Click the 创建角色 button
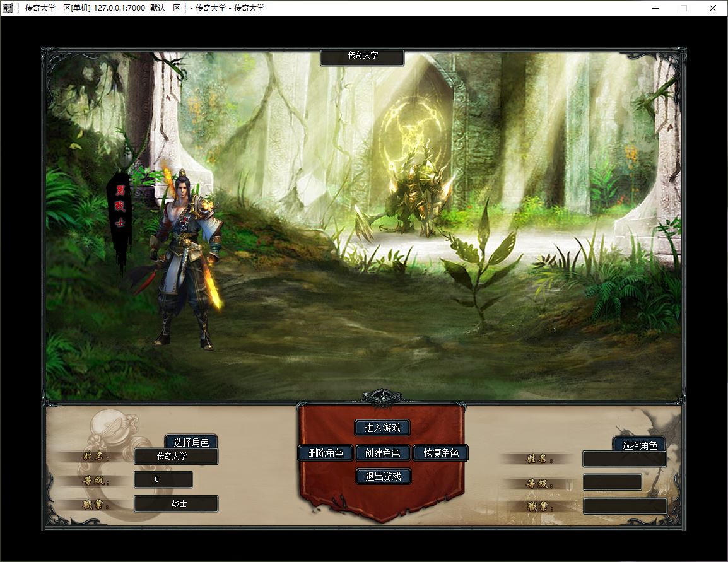The height and width of the screenshot is (562, 728). pos(382,453)
